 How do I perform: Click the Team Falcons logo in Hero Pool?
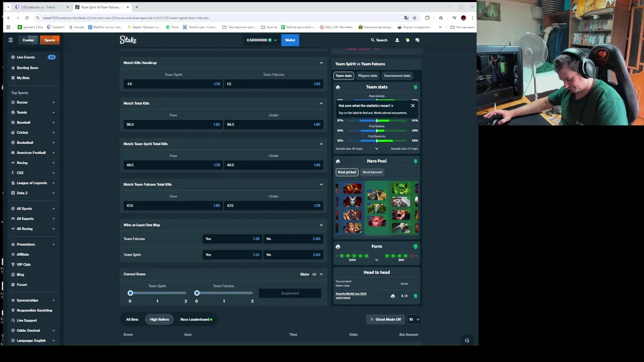click(416, 161)
